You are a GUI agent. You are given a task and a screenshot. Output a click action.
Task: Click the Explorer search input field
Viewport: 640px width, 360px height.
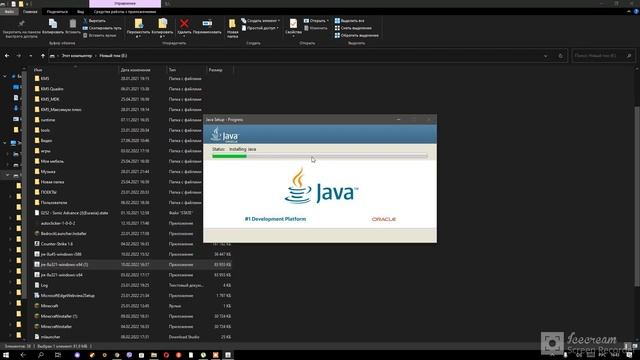pyautogui.click(x=603, y=56)
